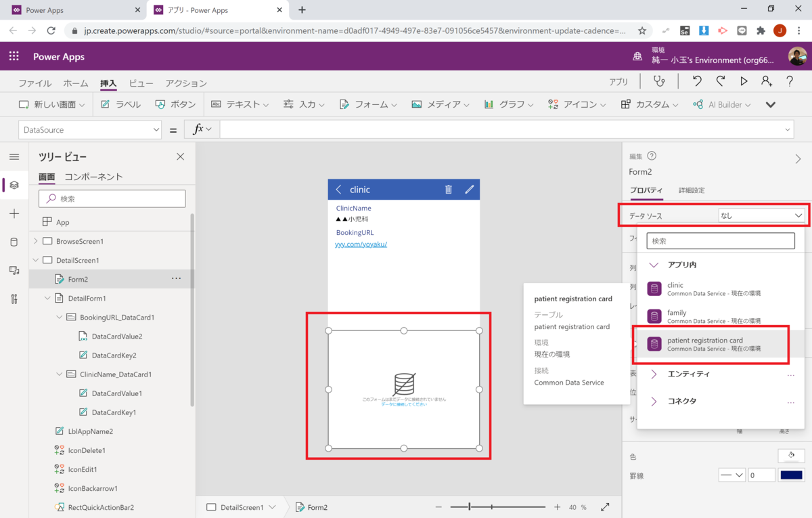Click the tree view 検索 box

pyautogui.click(x=112, y=198)
